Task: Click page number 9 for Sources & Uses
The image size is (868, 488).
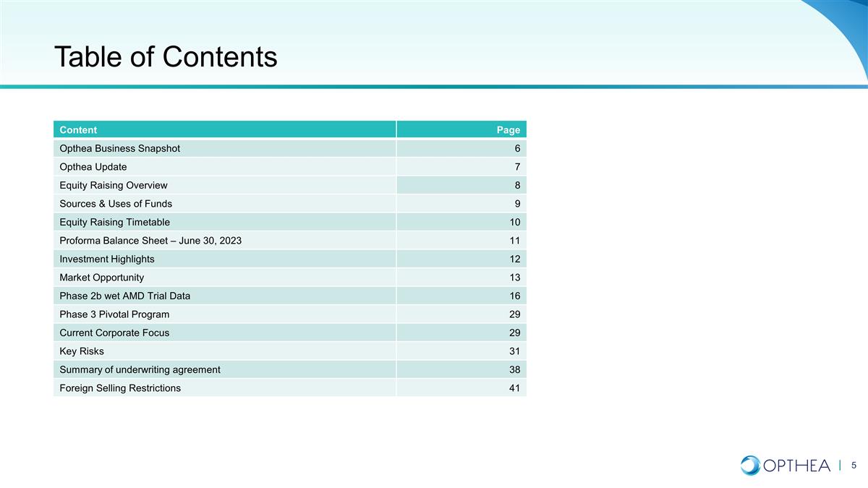Action: tap(516, 204)
